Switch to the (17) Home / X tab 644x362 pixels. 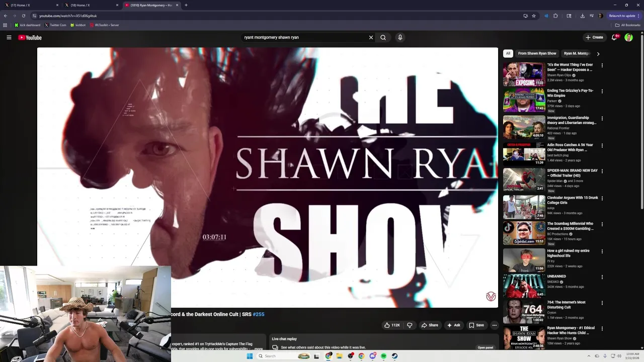click(x=31, y=5)
